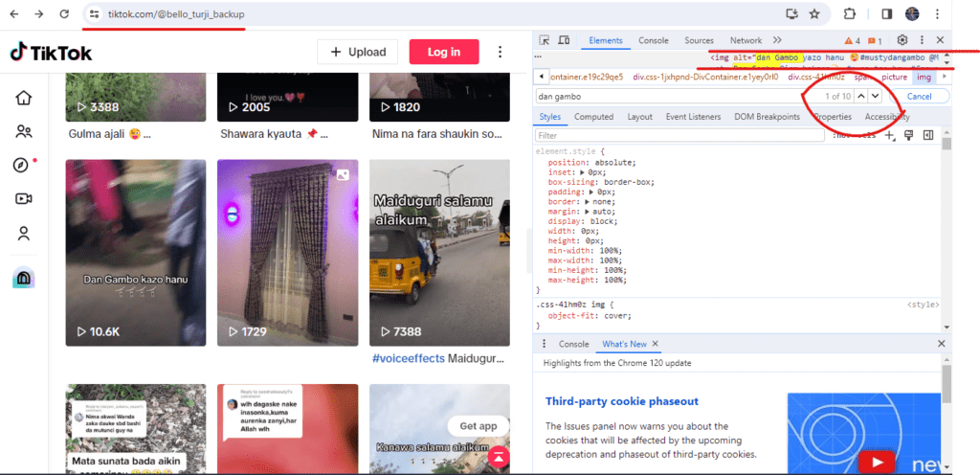This screenshot has width=980, height=475.
Task: Click the Upload button
Action: point(358,52)
